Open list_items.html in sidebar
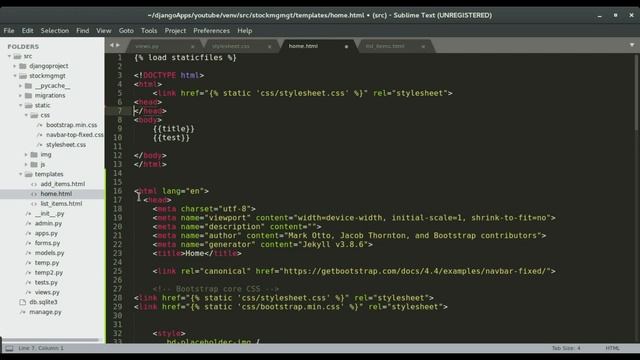The height and width of the screenshot is (360, 640). coord(61,204)
